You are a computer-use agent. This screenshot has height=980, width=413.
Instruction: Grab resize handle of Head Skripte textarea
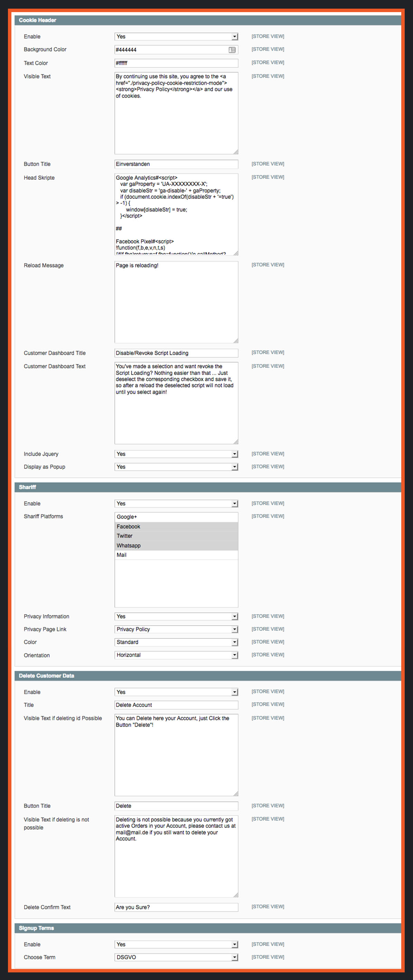236,253
